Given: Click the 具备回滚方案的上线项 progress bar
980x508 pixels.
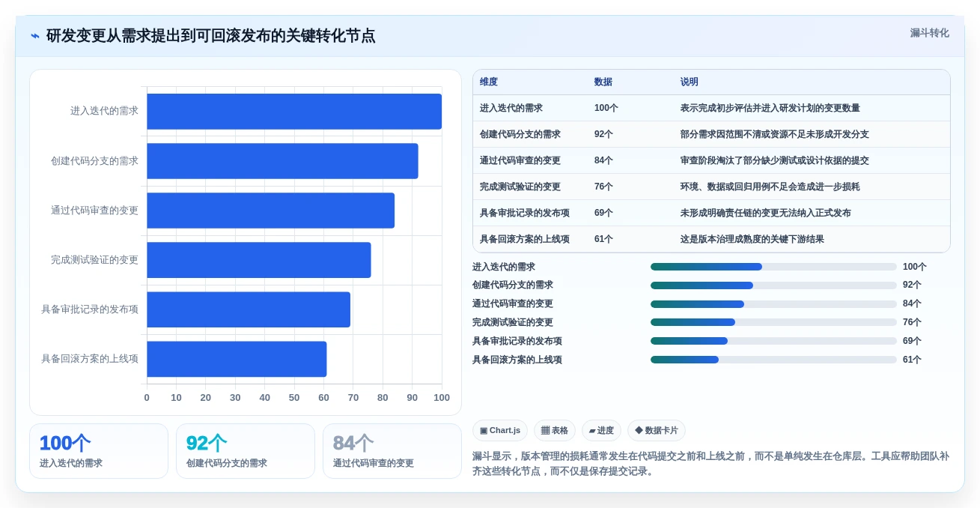Looking at the screenshot, I should pyautogui.click(x=773, y=360).
